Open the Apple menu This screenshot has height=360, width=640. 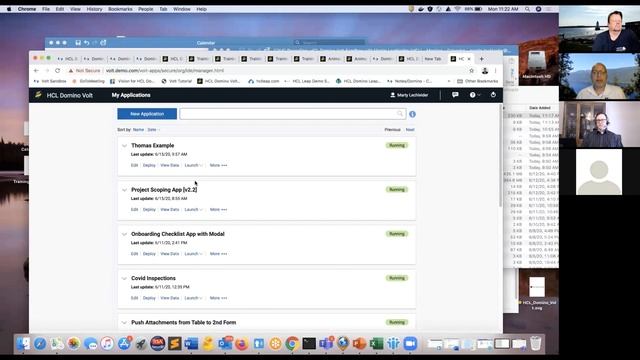pos(9,9)
